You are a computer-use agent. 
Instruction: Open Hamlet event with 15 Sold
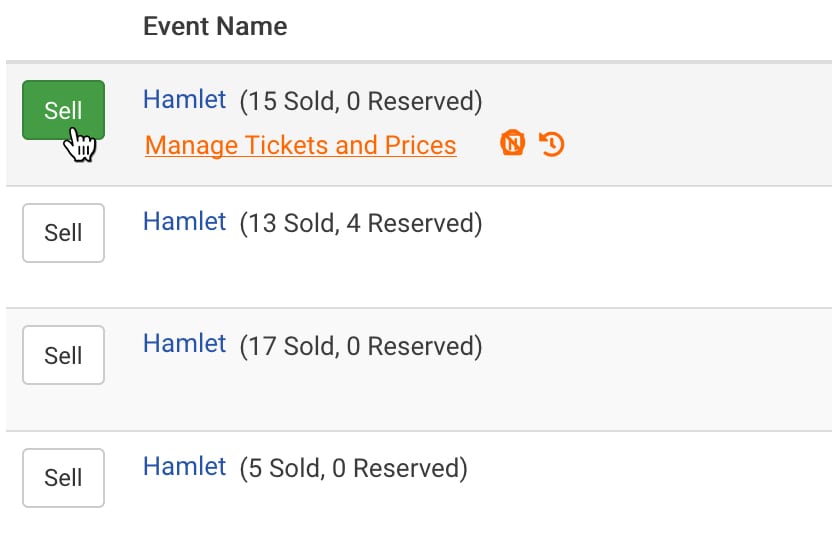[185, 100]
